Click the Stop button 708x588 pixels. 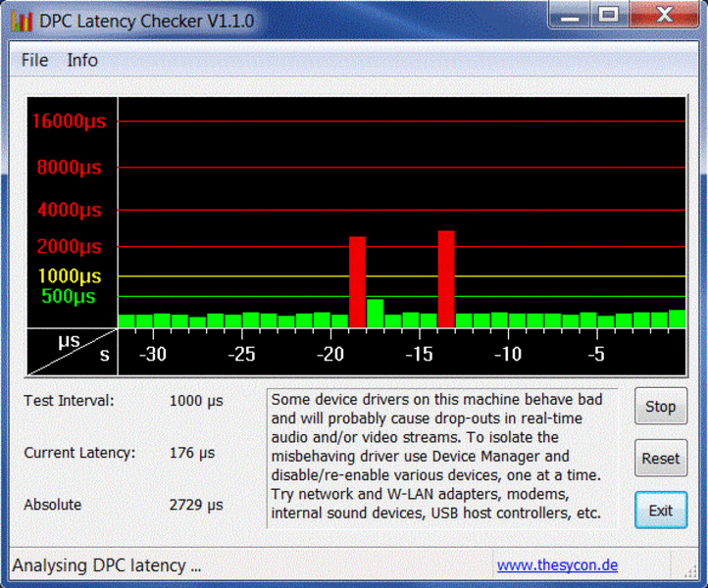click(x=661, y=406)
